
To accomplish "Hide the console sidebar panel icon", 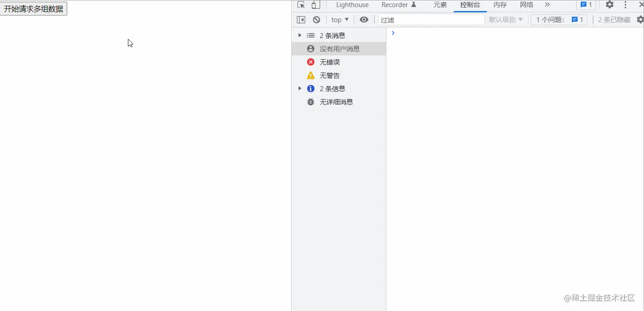I will tap(301, 19).
